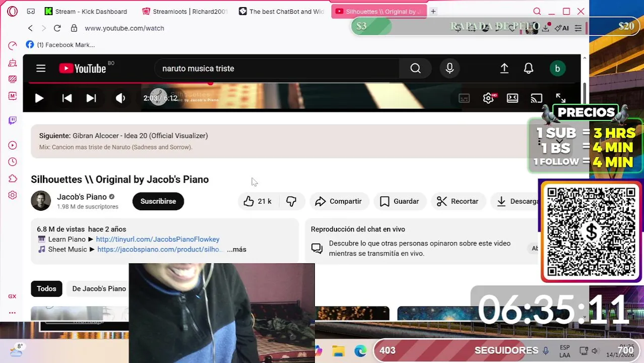The width and height of the screenshot is (644, 363).
Task: Expand description with ...más
Action: click(236, 249)
